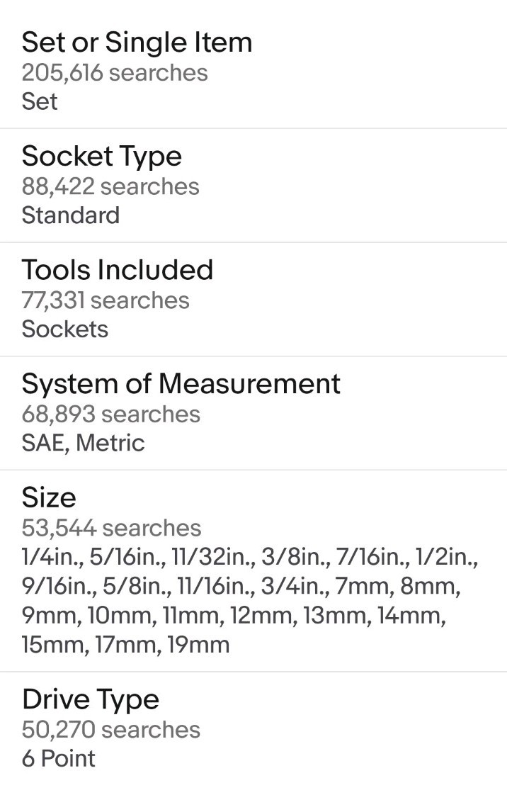Open the System of Measurement heading

pos(181,384)
